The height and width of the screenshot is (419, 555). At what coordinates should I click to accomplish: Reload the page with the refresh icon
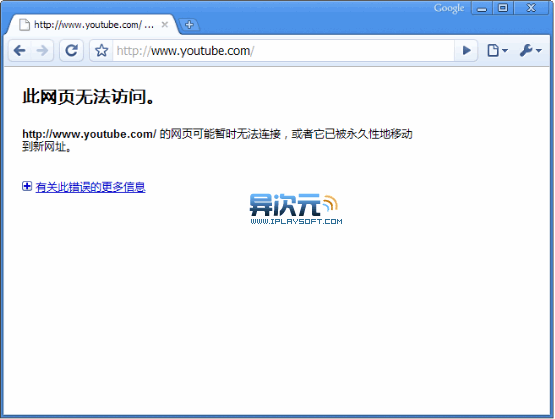(x=71, y=51)
